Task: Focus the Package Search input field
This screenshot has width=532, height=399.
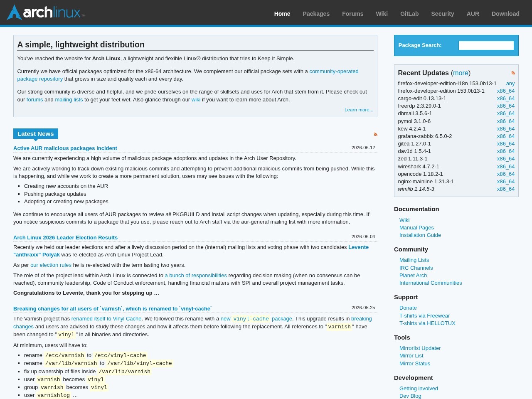Action: 486,45
